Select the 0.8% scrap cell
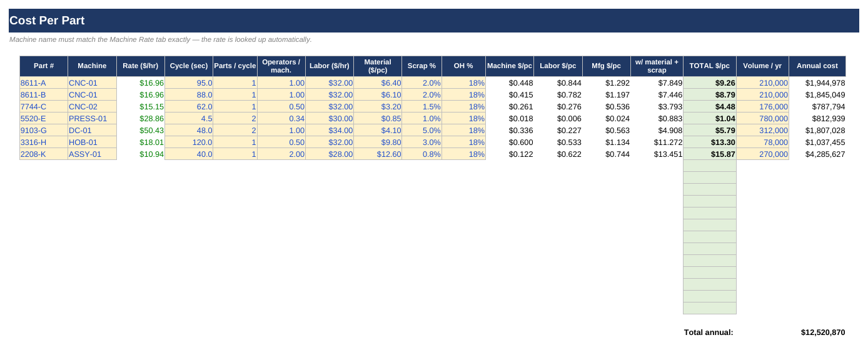This screenshot has height=345, width=868. [421, 154]
